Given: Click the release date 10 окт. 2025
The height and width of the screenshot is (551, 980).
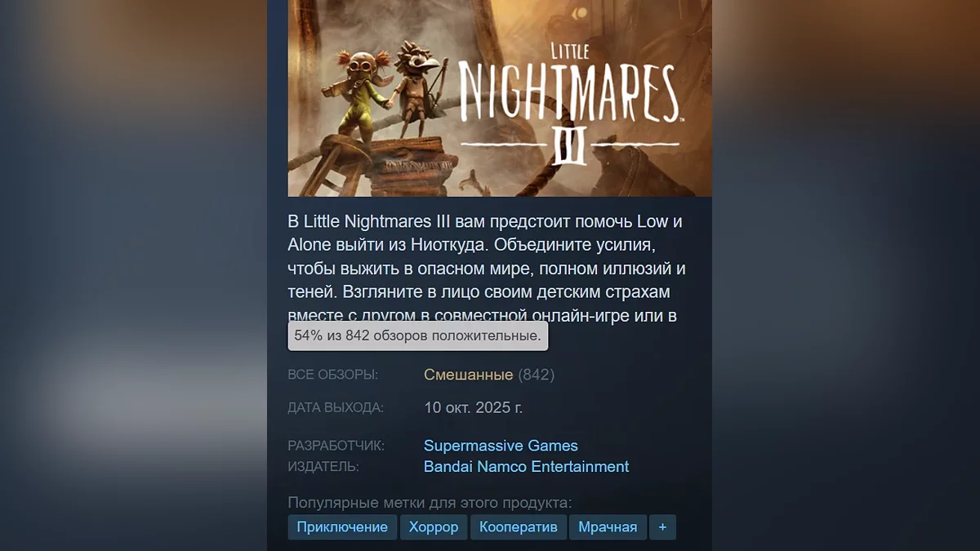Looking at the screenshot, I should 474,407.
